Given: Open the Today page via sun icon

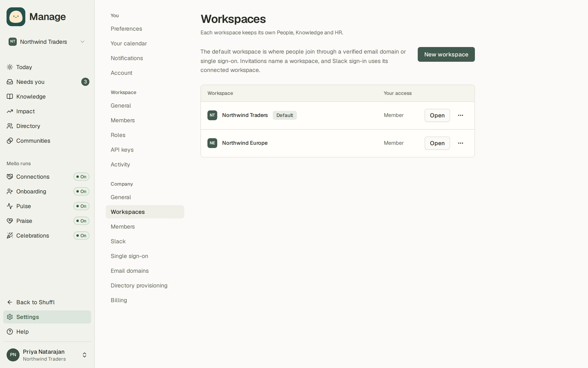Looking at the screenshot, I should (x=10, y=67).
